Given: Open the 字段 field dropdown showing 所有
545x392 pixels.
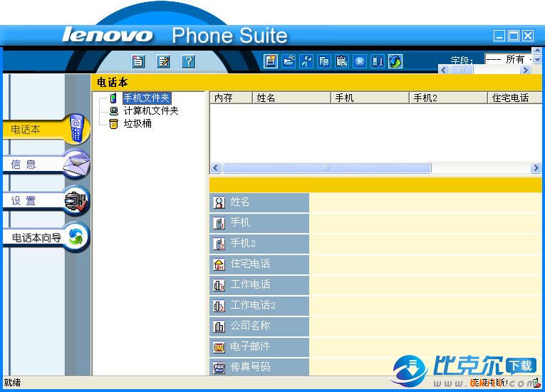Looking at the screenshot, I should (x=508, y=59).
